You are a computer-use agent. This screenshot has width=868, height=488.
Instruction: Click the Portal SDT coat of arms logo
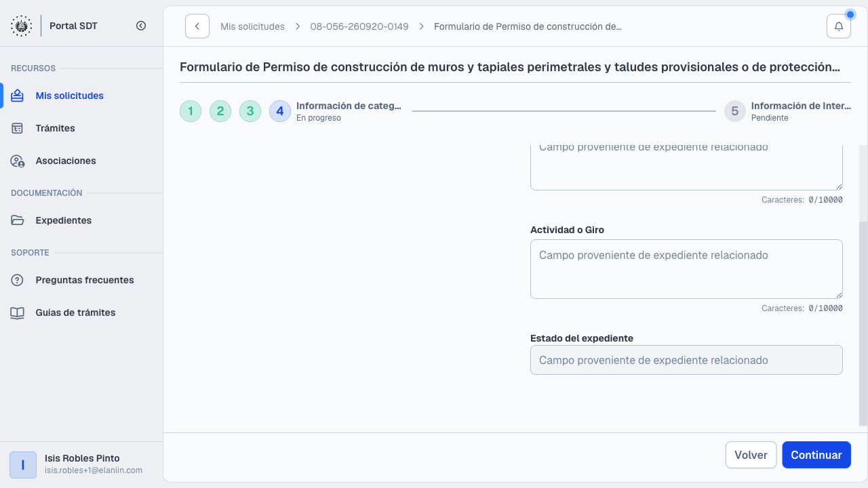pos(21,26)
